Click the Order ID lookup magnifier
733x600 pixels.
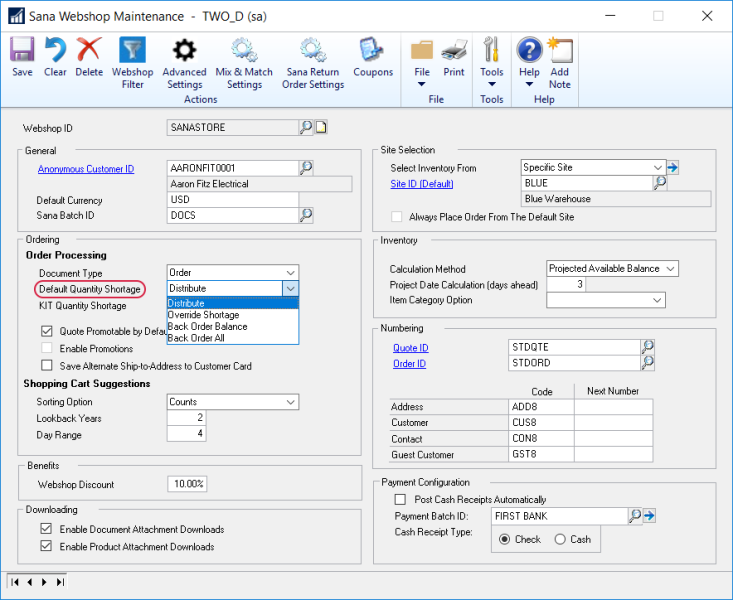pos(647,362)
